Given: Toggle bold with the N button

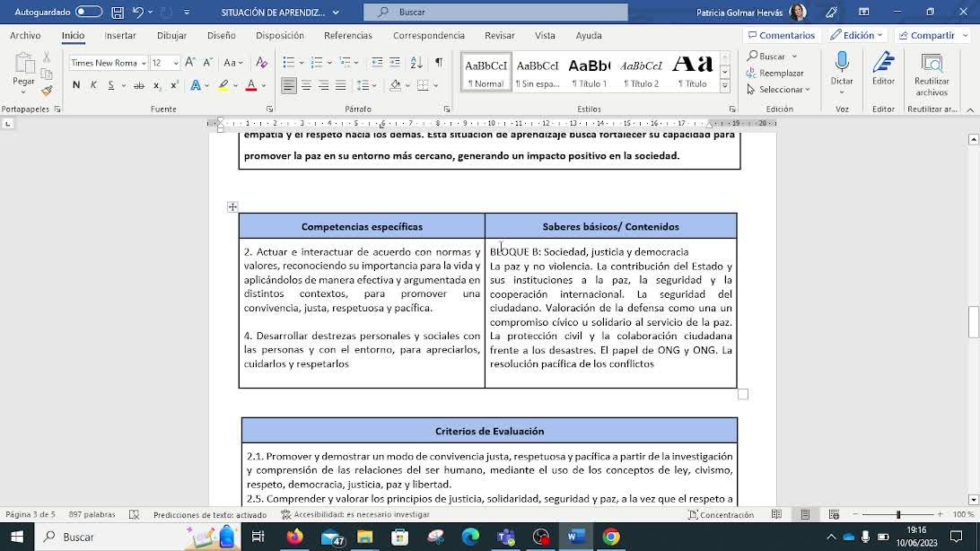Looking at the screenshot, I should click(x=76, y=85).
